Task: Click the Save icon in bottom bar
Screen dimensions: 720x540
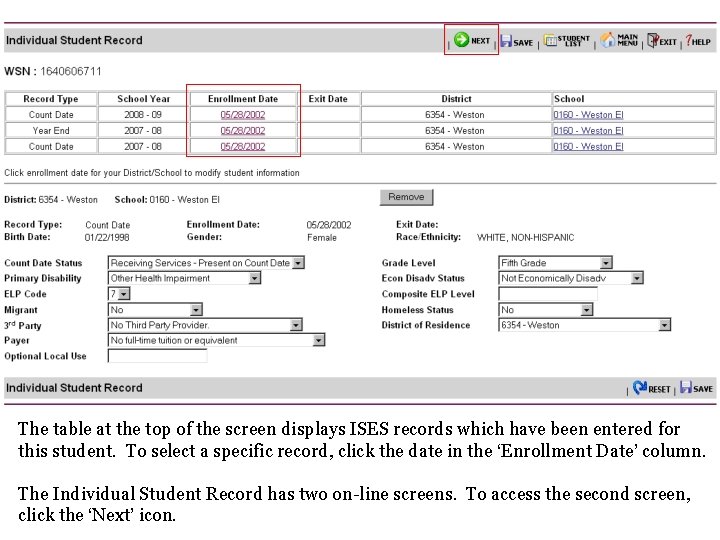Action: click(686, 387)
